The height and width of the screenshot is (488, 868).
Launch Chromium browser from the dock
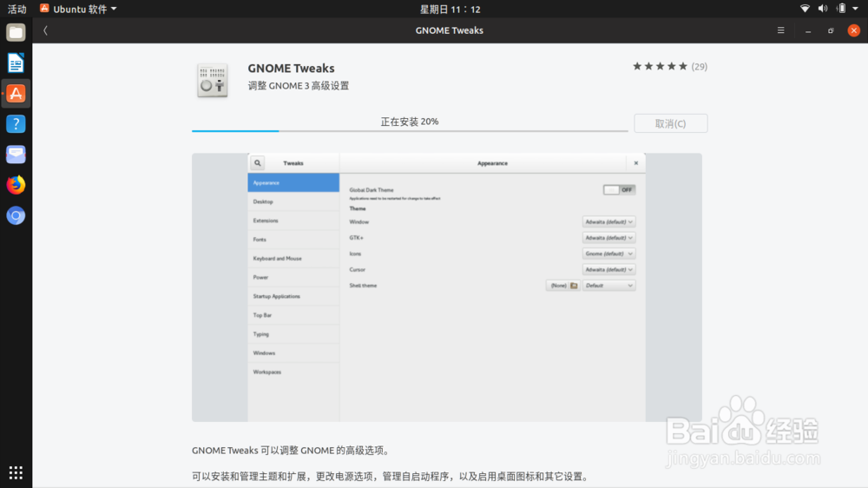(x=16, y=215)
